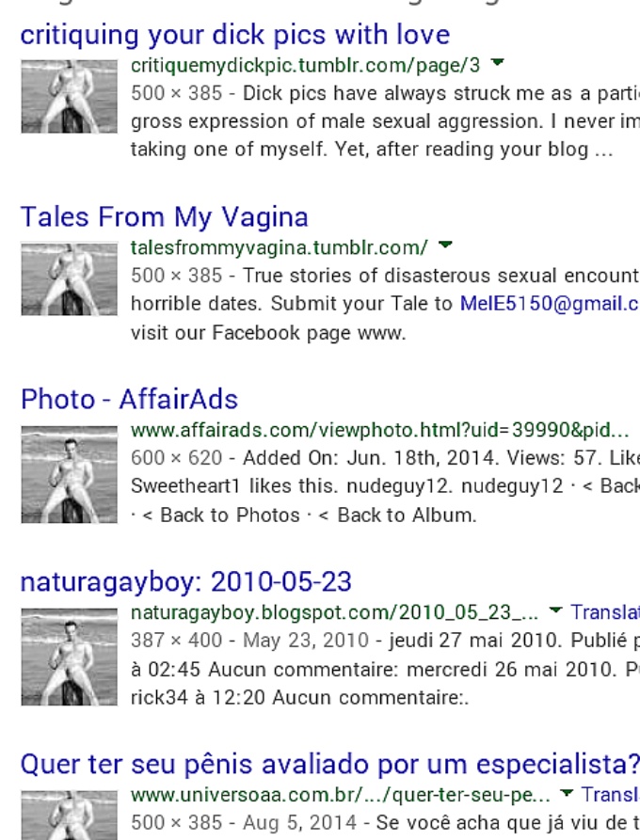
Task: Click the www.affairads.com/viewphoto.html green URL
Action: point(380,430)
